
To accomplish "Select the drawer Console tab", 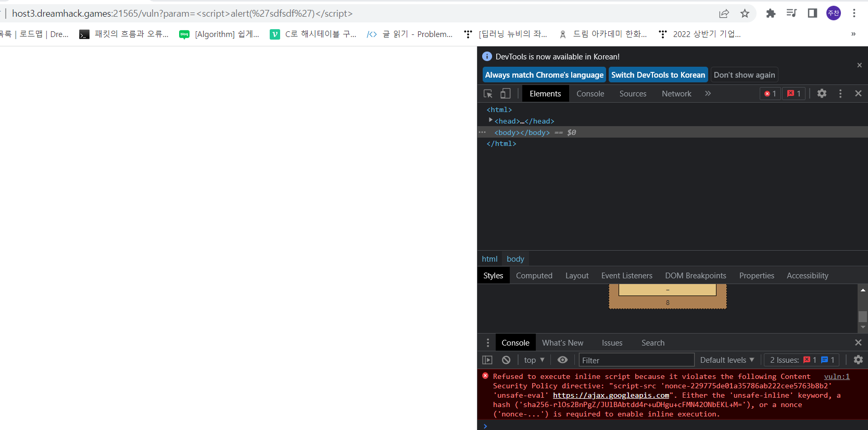I will coord(515,342).
